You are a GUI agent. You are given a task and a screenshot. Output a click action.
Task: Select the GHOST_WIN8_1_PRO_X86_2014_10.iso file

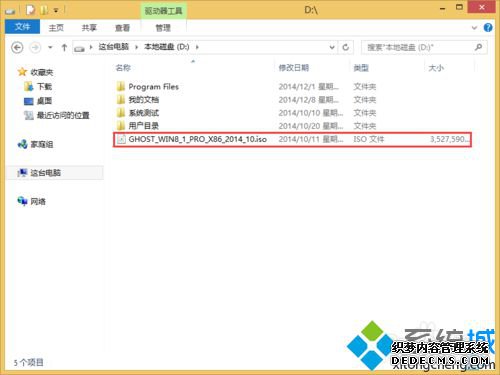(292, 139)
